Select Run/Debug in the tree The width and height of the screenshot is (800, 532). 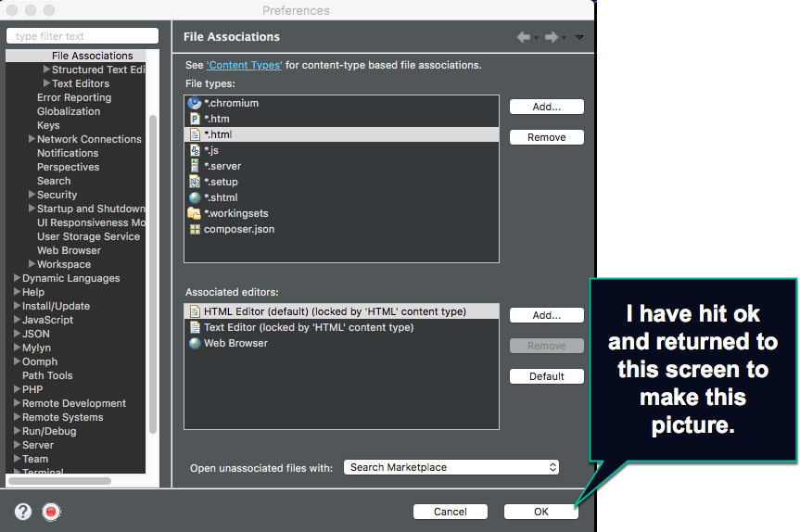pyautogui.click(x=49, y=431)
